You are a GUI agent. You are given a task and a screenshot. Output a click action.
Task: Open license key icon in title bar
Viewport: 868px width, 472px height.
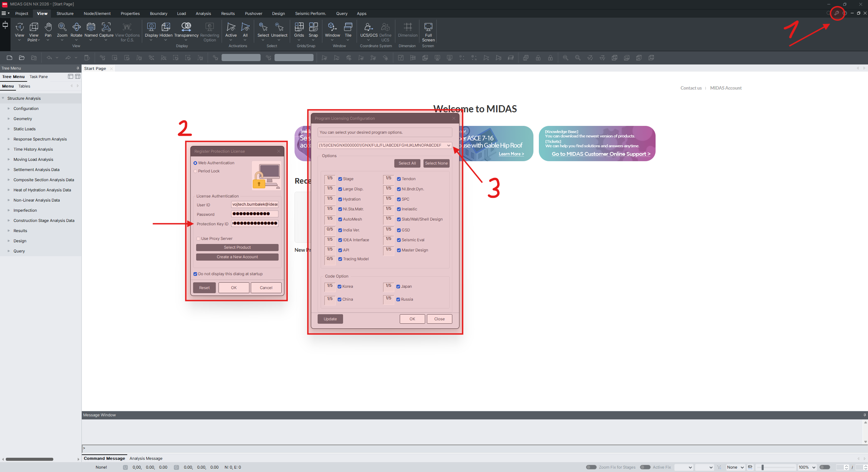click(837, 13)
